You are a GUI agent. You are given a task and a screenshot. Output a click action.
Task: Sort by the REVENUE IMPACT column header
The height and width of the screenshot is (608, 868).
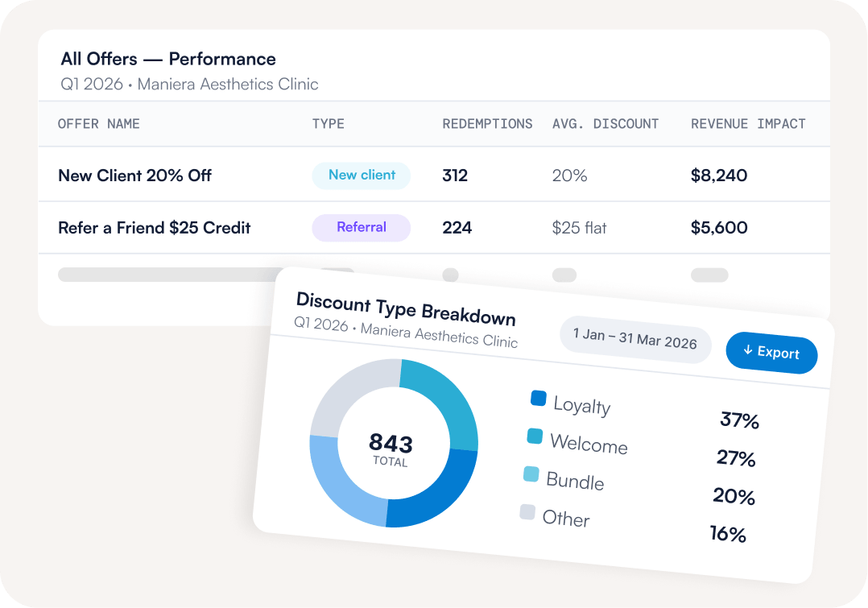748,123
